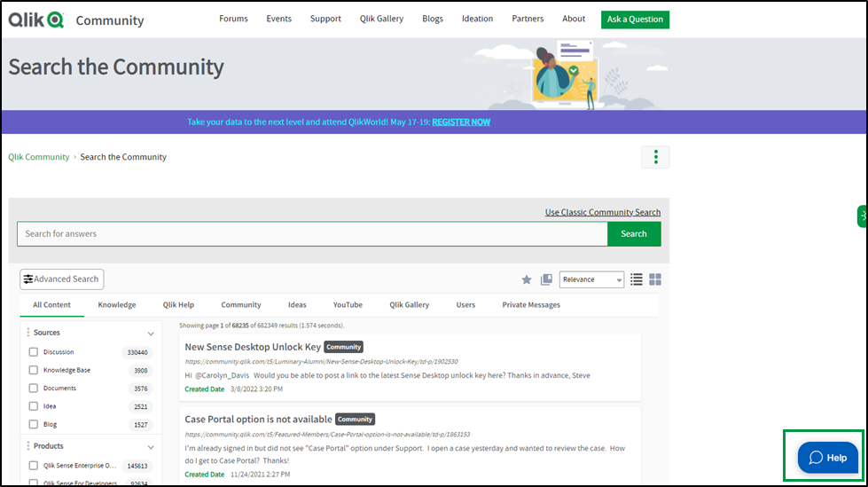Open Case Portal option not available result
This screenshot has width=868, height=487.
259,420
